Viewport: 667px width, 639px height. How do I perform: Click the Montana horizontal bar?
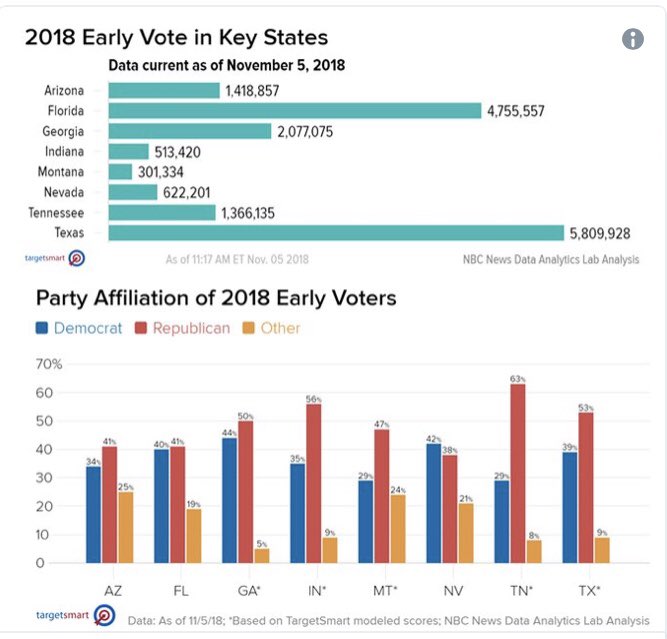click(120, 172)
